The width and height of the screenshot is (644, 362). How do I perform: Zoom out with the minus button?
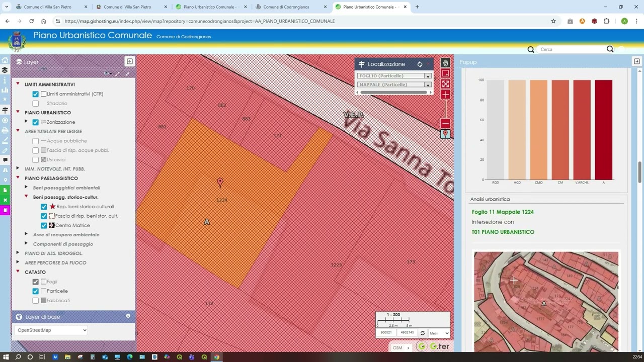pos(445,123)
